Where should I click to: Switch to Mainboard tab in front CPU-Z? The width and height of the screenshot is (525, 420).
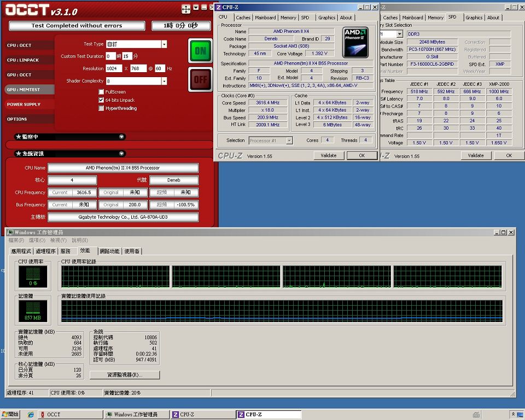(x=265, y=17)
